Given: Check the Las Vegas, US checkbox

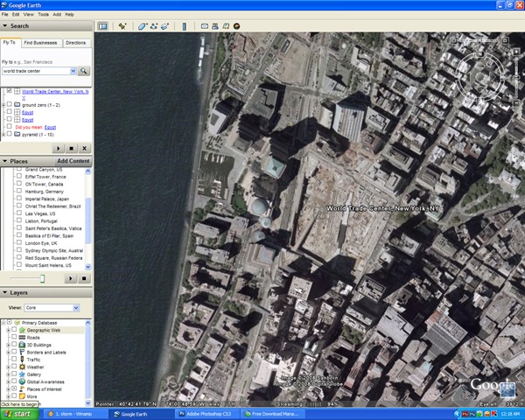Looking at the screenshot, I should [19, 213].
